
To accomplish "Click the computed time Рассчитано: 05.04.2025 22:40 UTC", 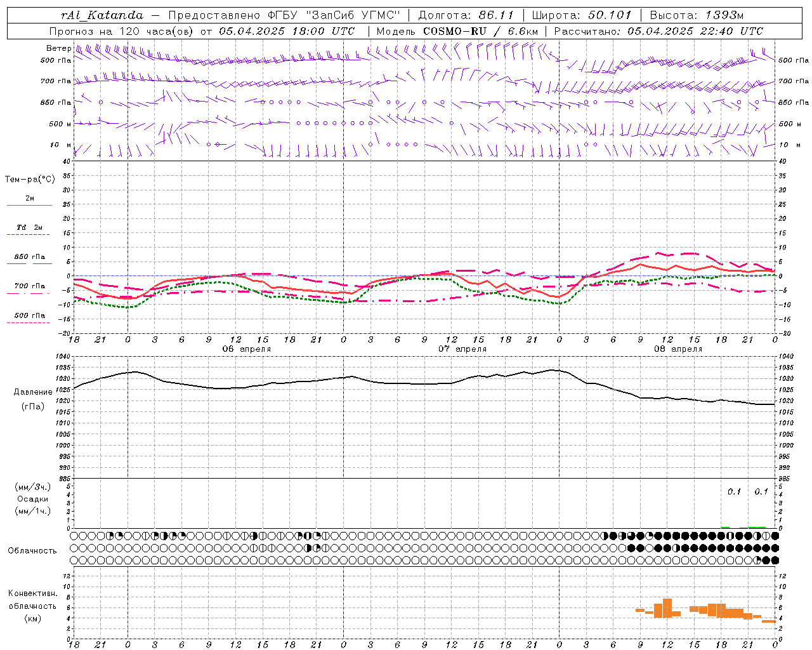I will (x=658, y=31).
